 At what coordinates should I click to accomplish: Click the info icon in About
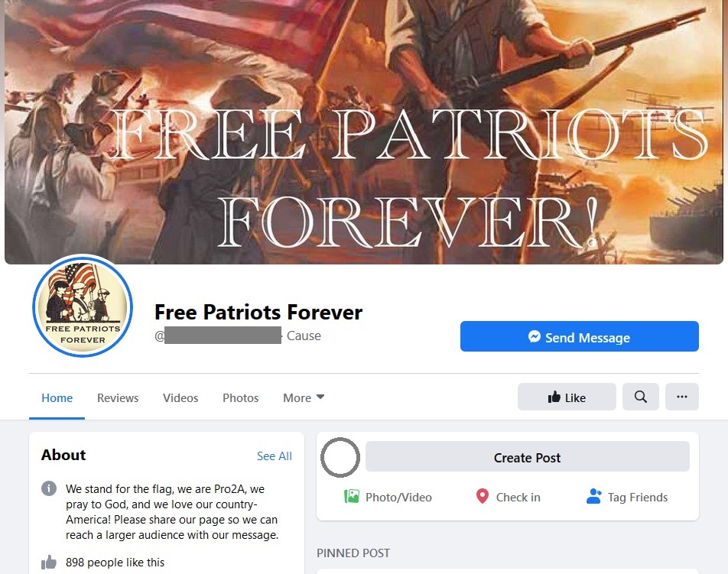point(49,488)
